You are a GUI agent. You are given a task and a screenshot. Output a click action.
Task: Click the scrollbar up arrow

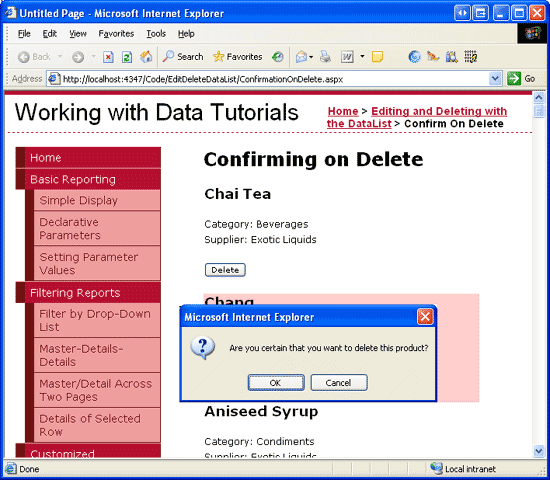[539, 97]
